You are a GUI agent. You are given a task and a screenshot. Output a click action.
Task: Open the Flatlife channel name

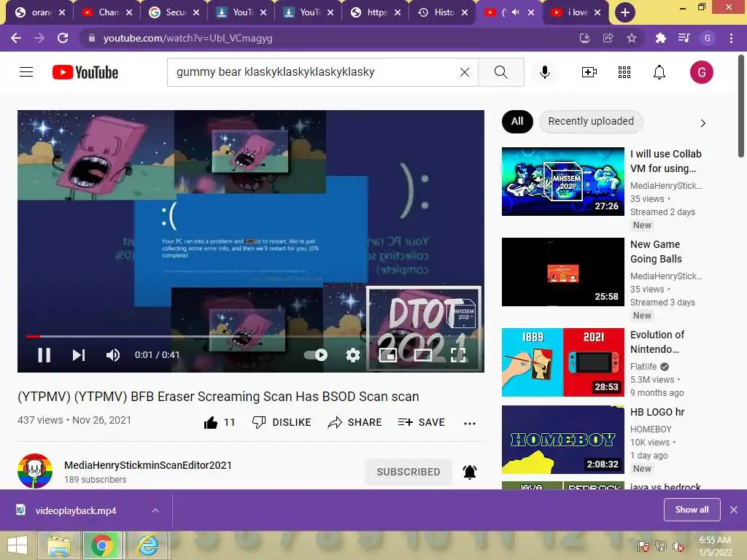tap(643, 366)
